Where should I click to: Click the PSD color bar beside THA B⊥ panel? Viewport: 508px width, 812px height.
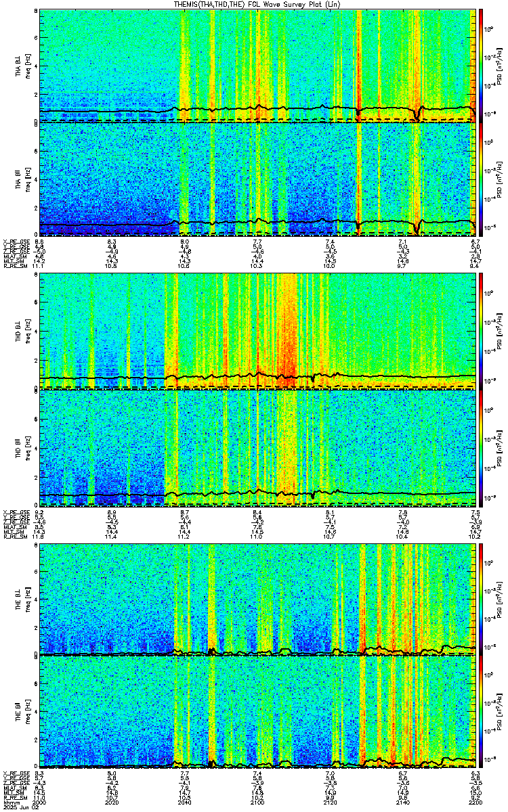point(481,65)
